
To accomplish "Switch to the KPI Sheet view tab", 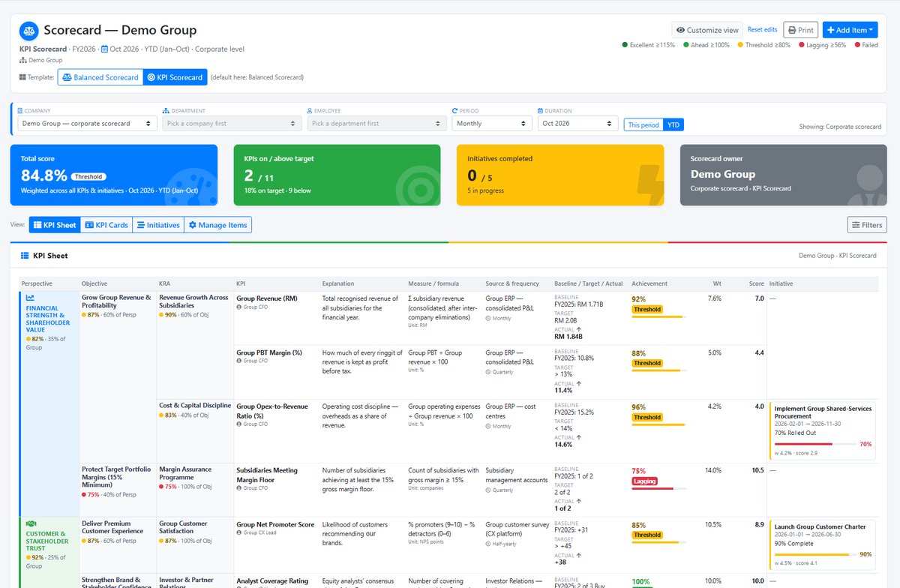I will (x=55, y=225).
